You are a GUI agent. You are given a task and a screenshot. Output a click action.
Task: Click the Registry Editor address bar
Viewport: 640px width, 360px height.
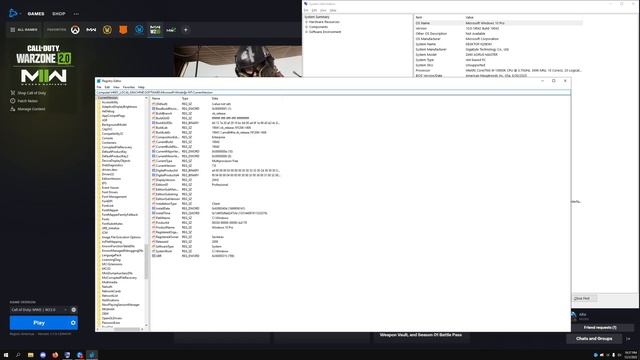coord(333,92)
